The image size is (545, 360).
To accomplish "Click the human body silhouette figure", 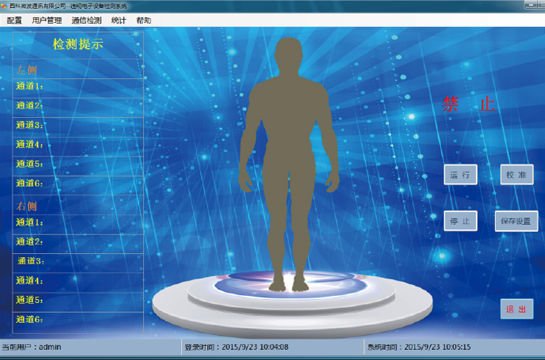I will [288, 164].
